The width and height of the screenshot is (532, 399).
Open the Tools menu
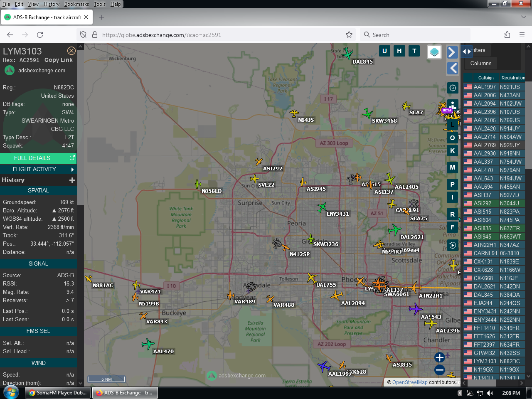pyautogui.click(x=100, y=4)
